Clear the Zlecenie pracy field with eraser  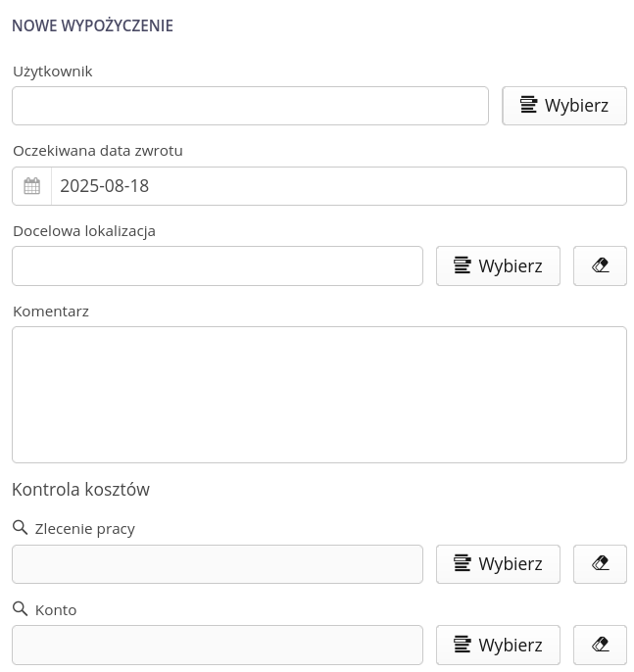[x=600, y=563]
